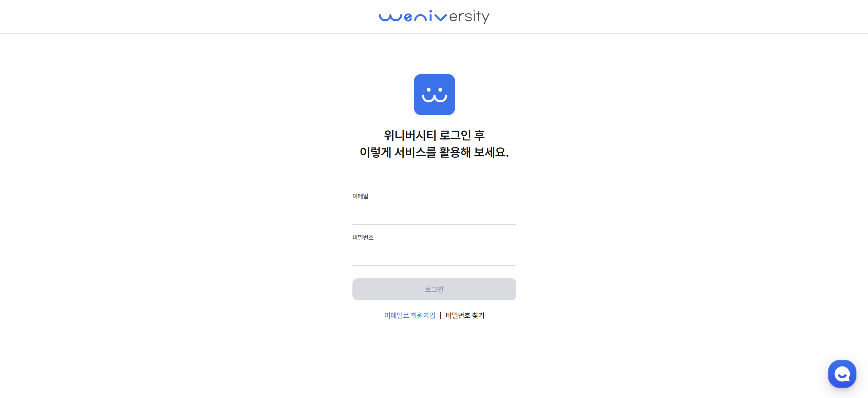
Task: Click the 비밀번호 field label
Action: (363, 237)
